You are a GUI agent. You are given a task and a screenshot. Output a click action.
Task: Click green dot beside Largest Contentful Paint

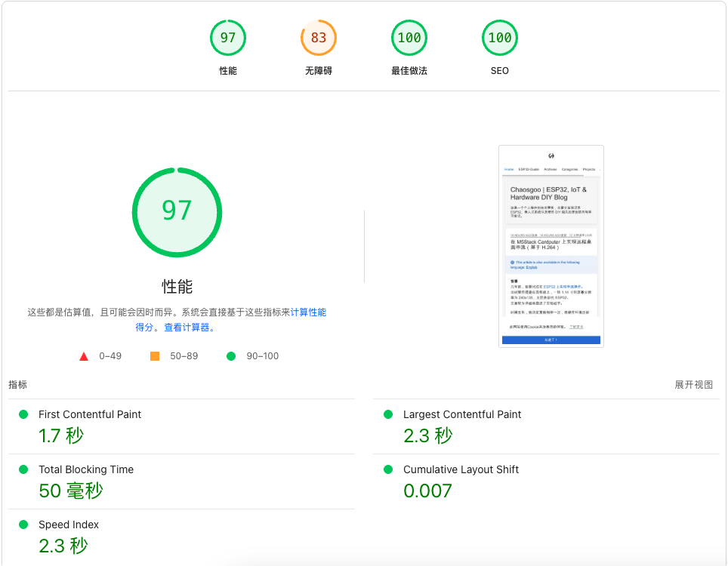388,414
